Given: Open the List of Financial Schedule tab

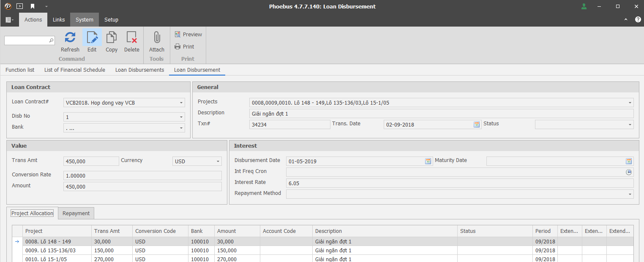Looking at the screenshot, I should pos(75,70).
